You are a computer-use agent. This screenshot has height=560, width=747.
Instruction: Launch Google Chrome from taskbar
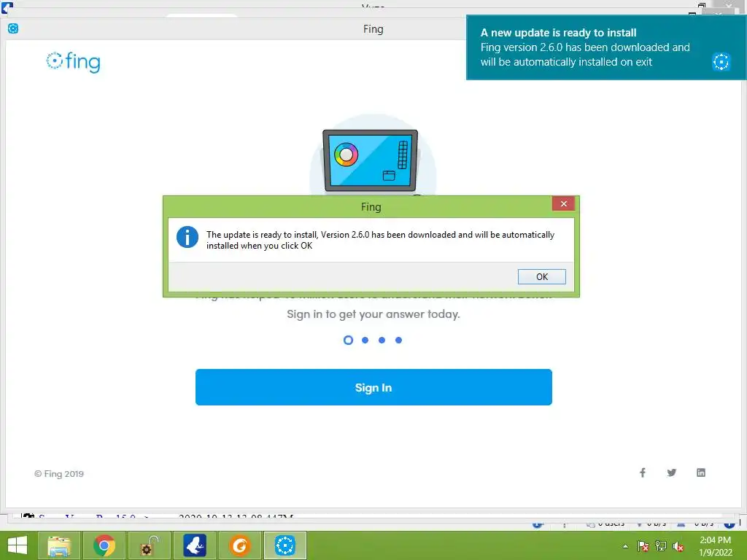[104, 545]
